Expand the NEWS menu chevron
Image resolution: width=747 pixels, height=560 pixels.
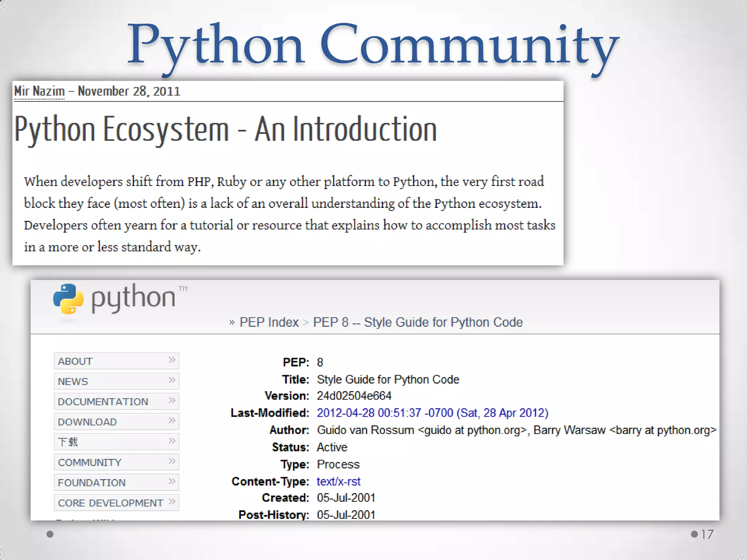172,380
